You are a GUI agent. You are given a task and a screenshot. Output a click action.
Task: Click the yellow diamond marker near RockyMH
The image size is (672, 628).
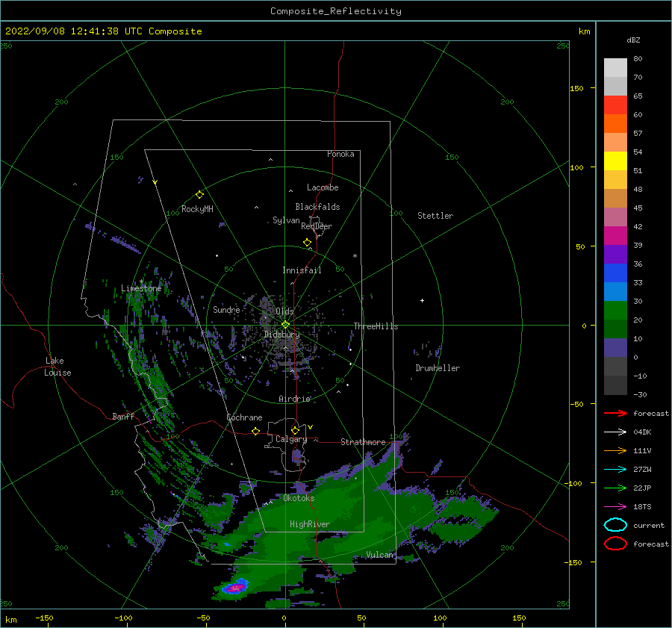(x=199, y=195)
